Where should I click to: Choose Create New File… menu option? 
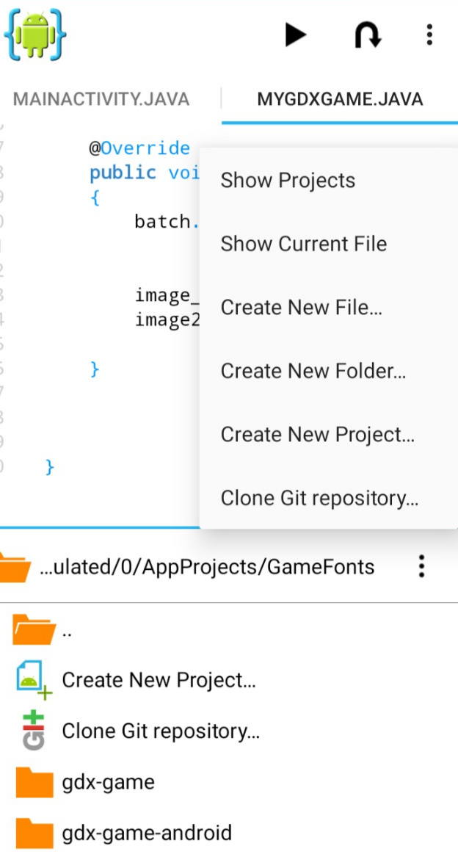click(x=301, y=308)
